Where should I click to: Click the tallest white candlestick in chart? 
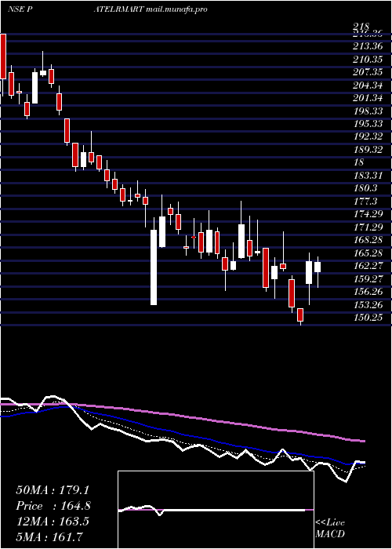coord(154,267)
